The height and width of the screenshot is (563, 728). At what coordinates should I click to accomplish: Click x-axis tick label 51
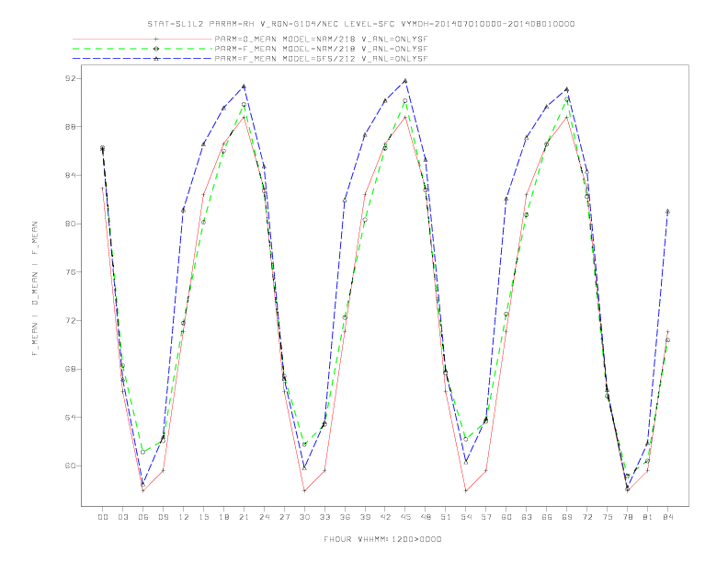(x=446, y=517)
